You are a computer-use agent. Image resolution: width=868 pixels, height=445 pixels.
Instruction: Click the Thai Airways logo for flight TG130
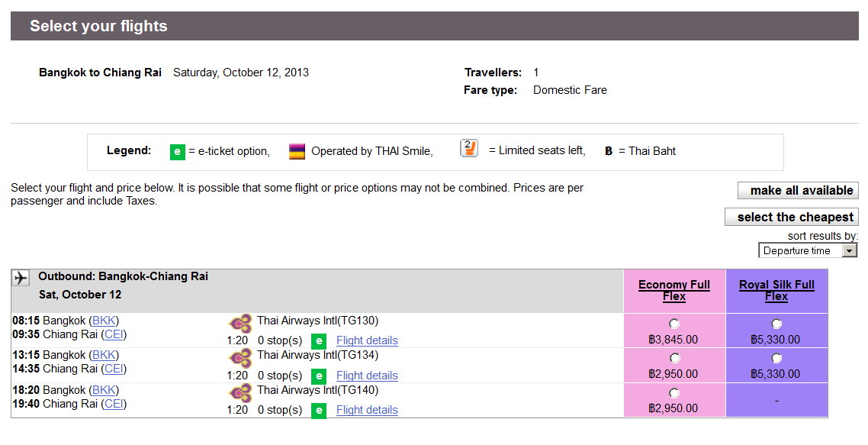pos(240,323)
